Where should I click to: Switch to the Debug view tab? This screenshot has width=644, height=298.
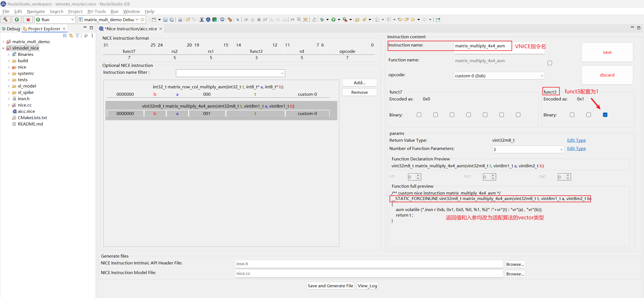pos(11,29)
